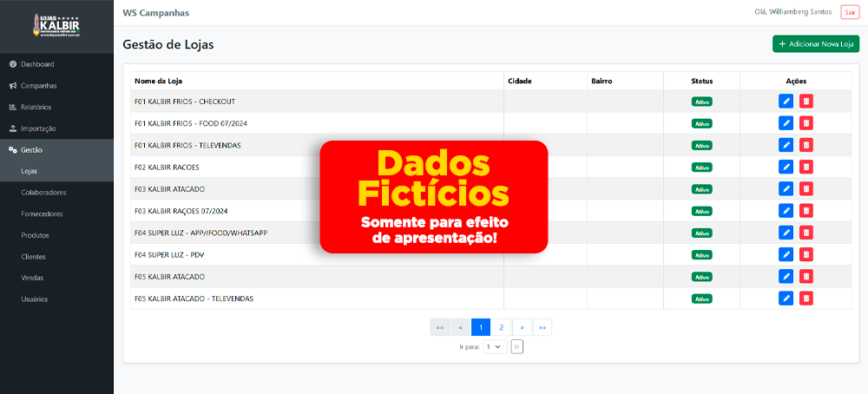Viewport: 868px width, 394px height.
Task: Click Ativo badge of F01 CHECKOUT row
Action: pyautogui.click(x=702, y=102)
